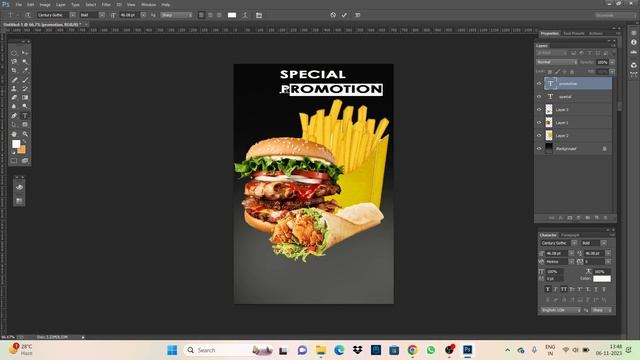Toggle visibility of Layer 1
The height and width of the screenshot is (360, 640).
[x=539, y=123]
